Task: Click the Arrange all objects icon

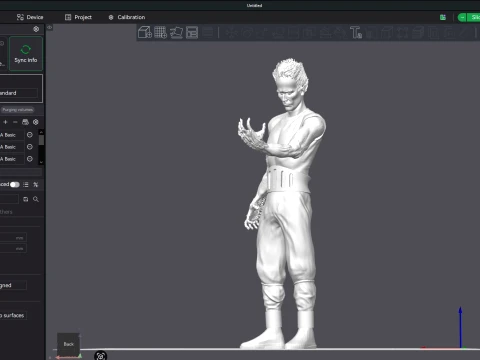Action: (192, 33)
